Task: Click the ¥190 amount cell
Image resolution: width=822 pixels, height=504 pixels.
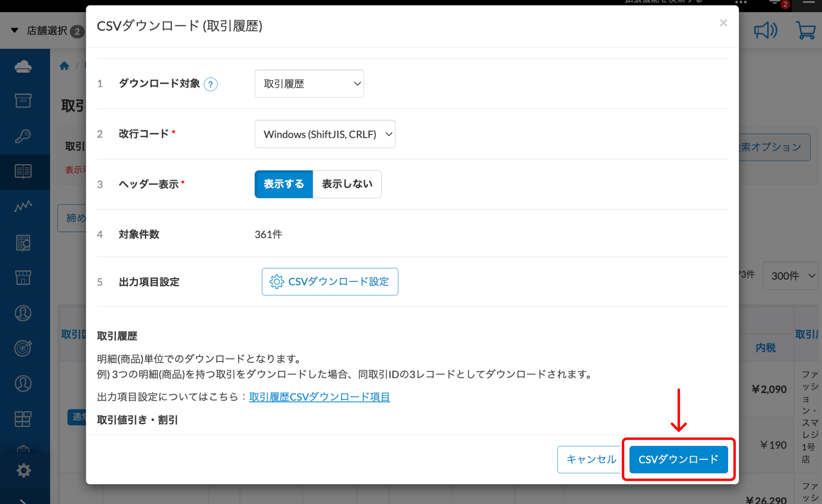Action: [x=773, y=445]
